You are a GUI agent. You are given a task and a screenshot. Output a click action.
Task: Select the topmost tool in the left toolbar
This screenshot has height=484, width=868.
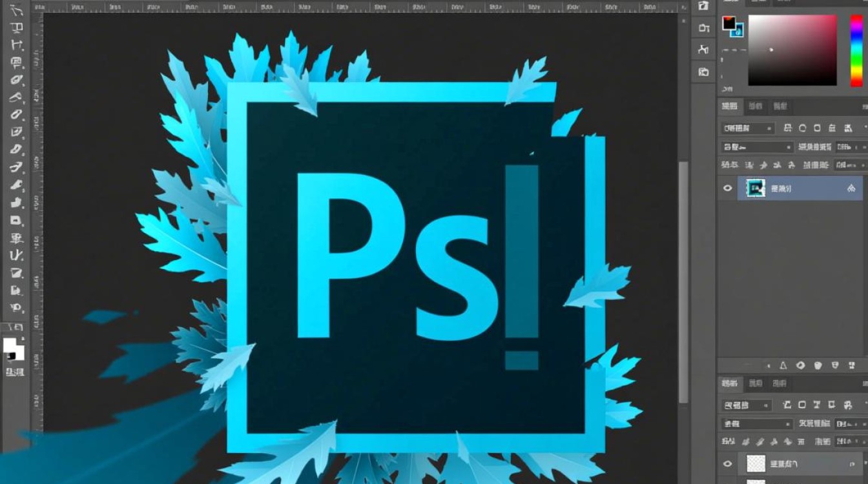tap(16, 11)
